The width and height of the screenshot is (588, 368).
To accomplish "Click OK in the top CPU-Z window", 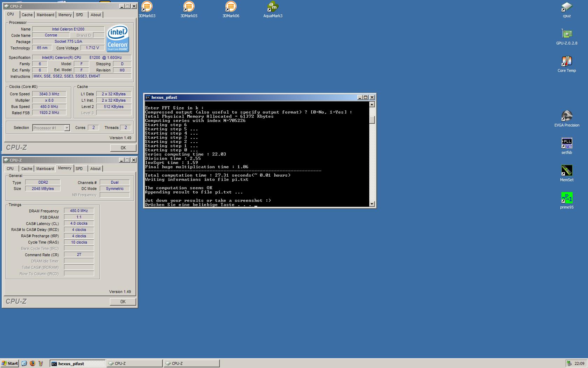I will pos(123,148).
